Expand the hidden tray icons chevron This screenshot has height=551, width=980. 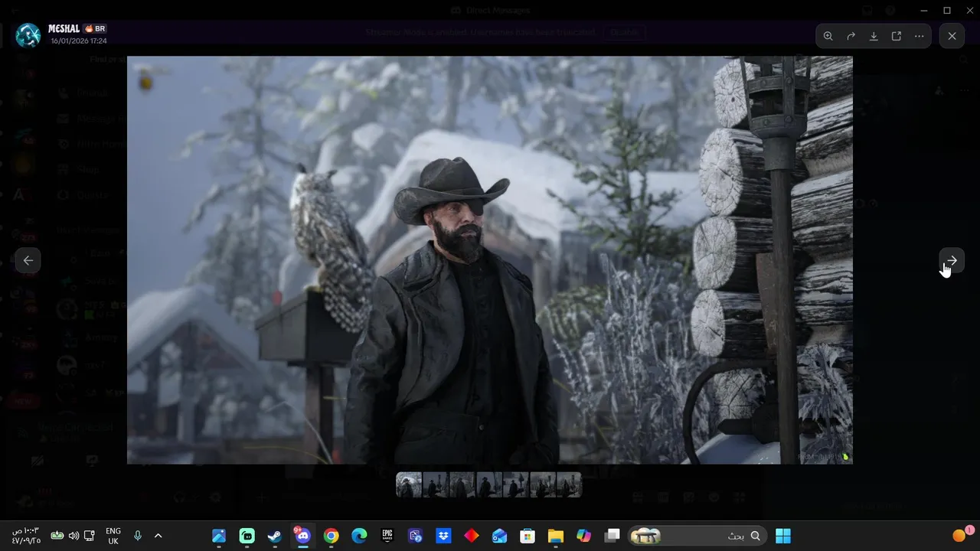pos(158,536)
